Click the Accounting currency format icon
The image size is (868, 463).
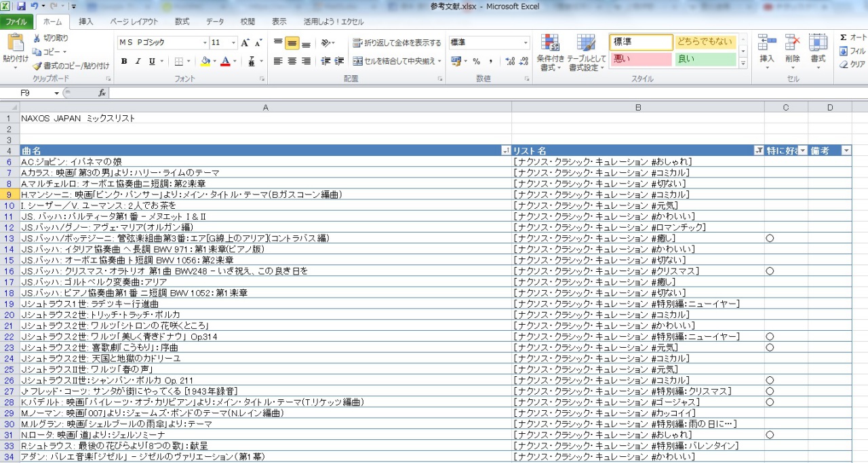tap(456, 61)
